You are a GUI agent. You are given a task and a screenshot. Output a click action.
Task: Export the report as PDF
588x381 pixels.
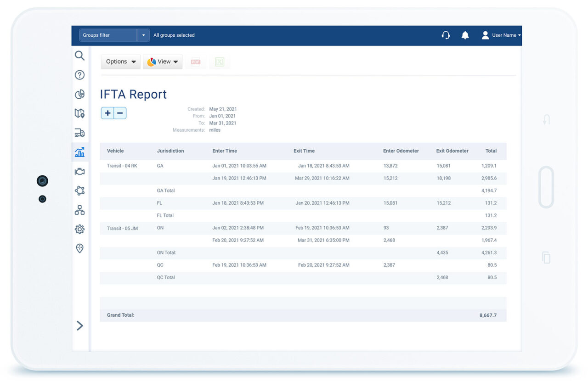point(196,62)
